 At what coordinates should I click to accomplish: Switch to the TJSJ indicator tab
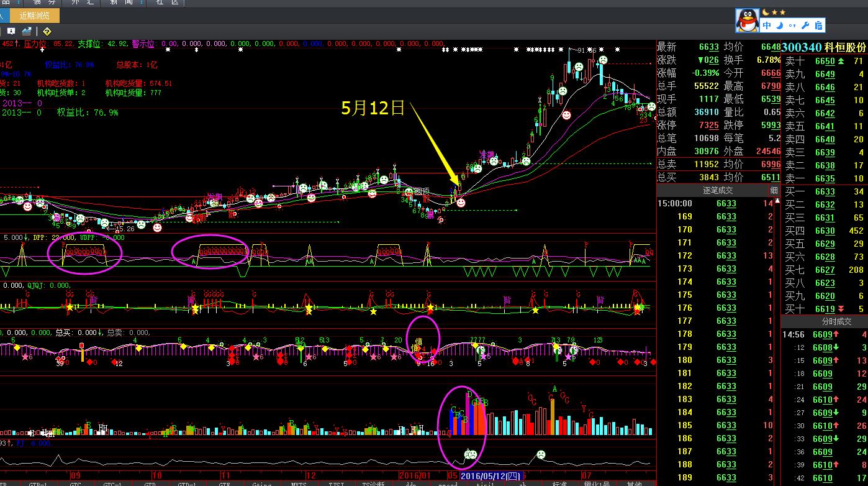click(x=336, y=484)
